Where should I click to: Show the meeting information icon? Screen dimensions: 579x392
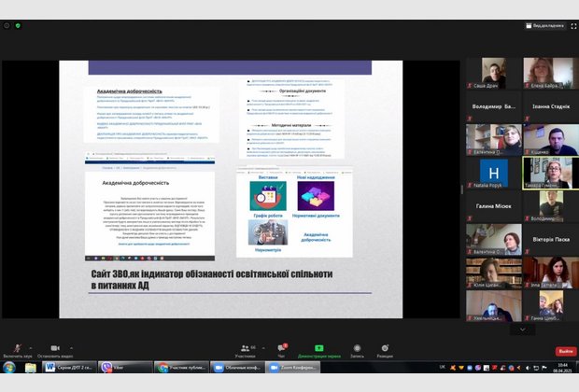pos(7,25)
